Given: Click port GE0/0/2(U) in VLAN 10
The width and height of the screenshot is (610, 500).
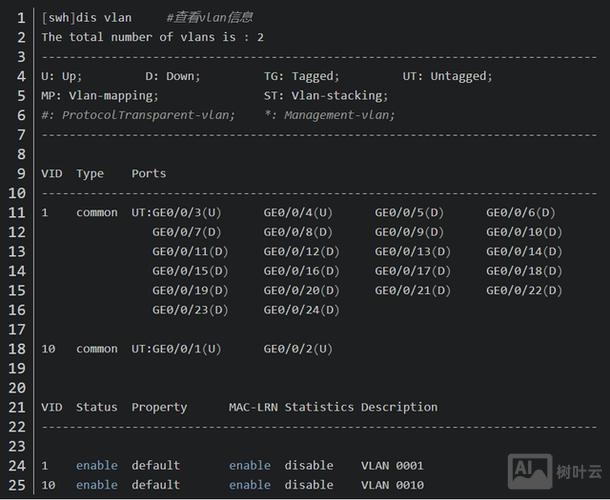Looking at the screenshot, I should [298, 349].
